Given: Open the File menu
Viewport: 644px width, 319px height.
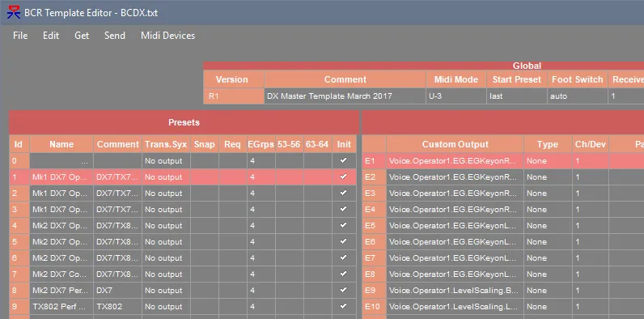Looking at the screenshot, I should click(x=20, y=36).
